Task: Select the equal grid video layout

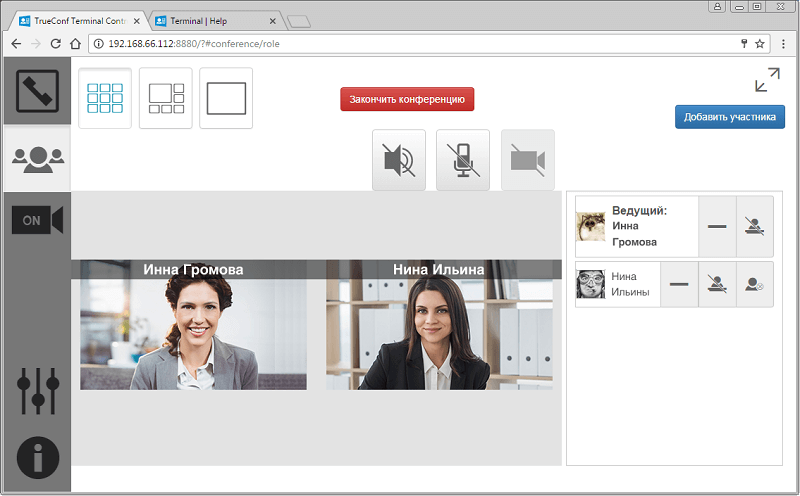Action: click(105, 98)
